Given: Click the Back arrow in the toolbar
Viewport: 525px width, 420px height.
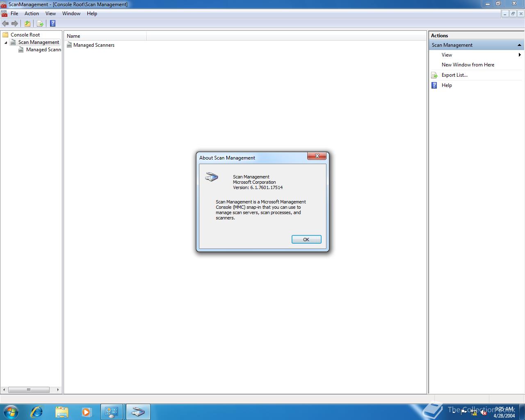Looking at the screenshot, I should pos(5,23).
